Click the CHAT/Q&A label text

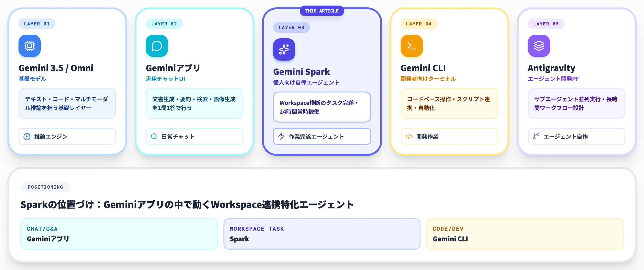coord(42,229)
